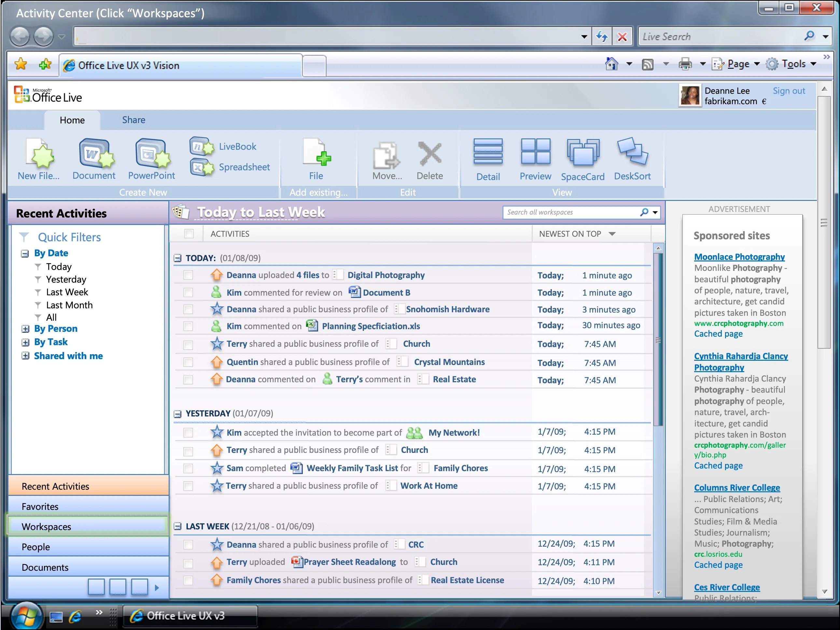Collapse the TODAY activity section
This screenshot has height=630, width=840.
point(177,258)
